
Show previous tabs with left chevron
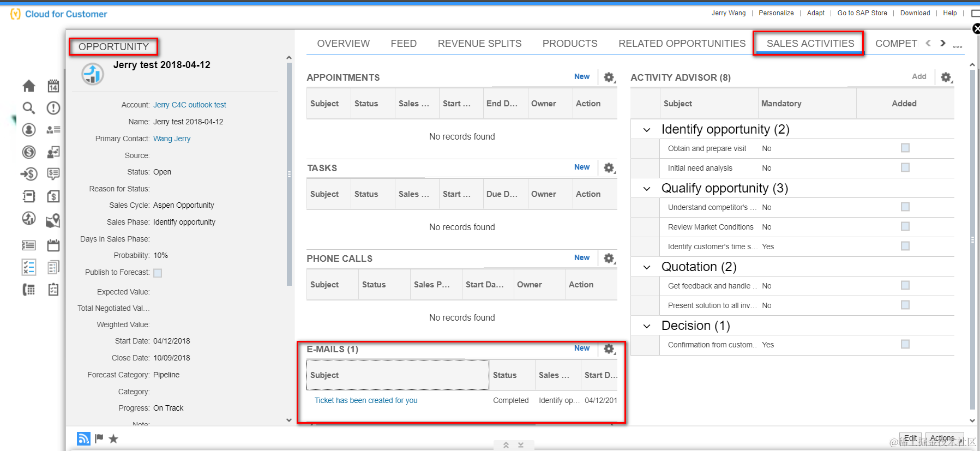tap(928, 43)
